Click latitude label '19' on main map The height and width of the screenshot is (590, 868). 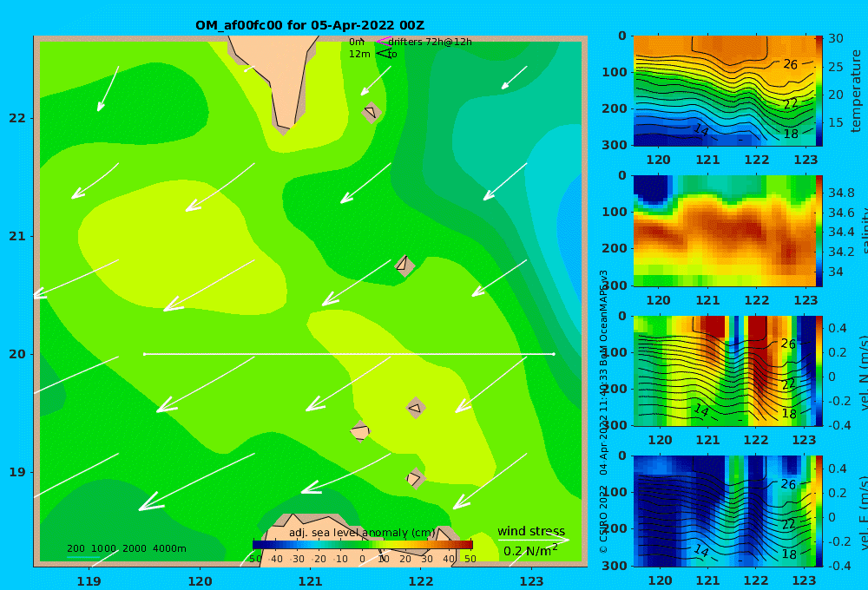coord(17,472)
